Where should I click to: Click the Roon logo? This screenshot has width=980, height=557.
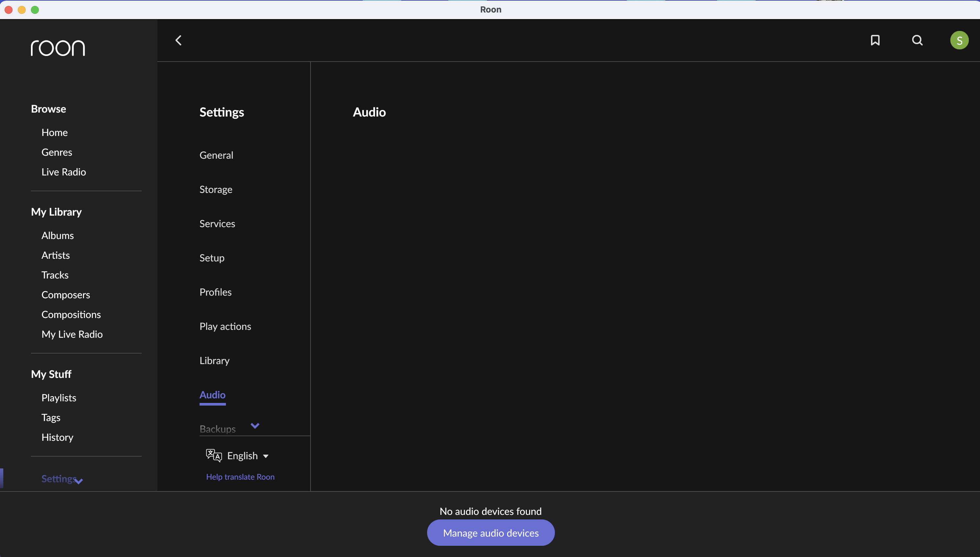[x=58, y=48]
